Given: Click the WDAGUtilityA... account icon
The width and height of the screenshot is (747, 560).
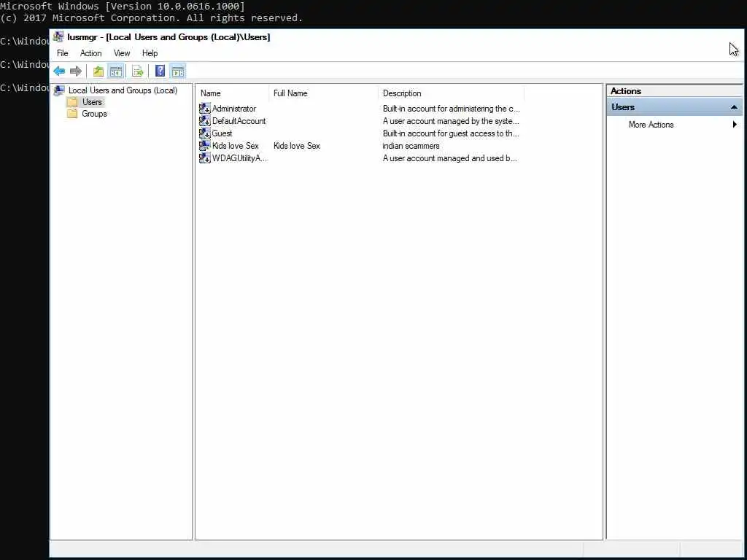Looking at the screenshot, I should point(205,158).
